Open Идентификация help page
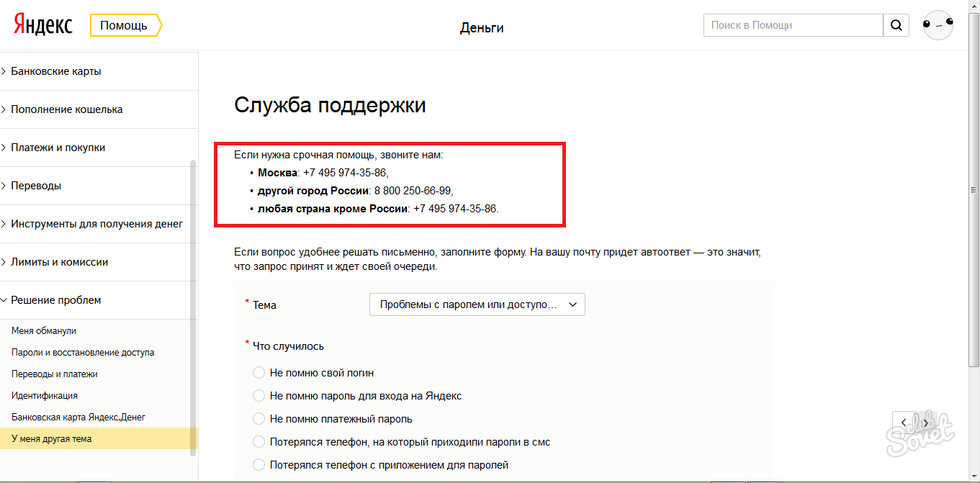The image size is (980, 483). 45,396
